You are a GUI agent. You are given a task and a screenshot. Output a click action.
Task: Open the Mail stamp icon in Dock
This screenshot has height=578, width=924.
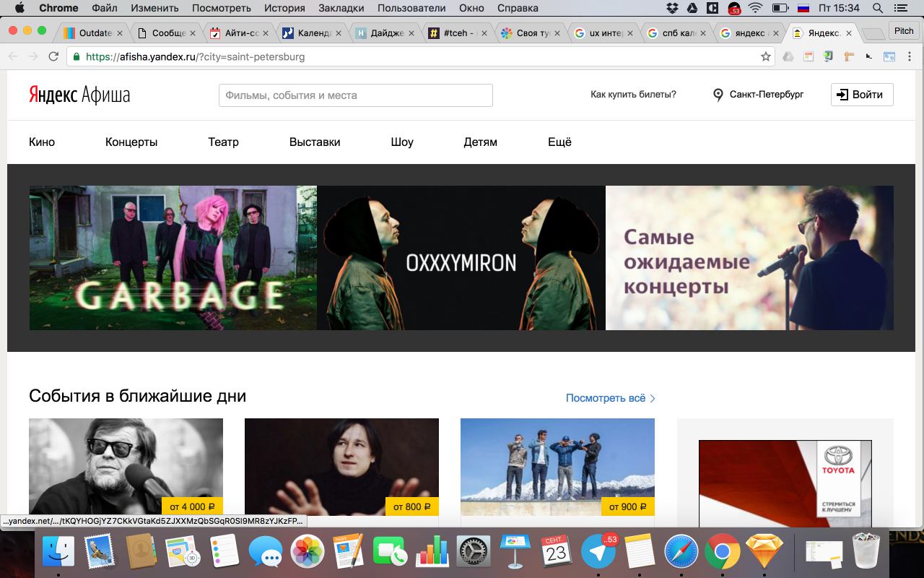point(100,553)
